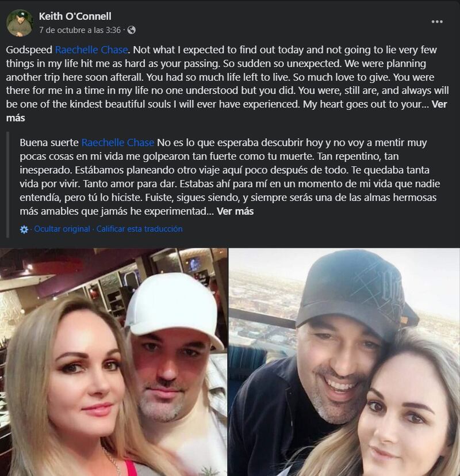Hide original text via Ocultar original

[x=62, y=229]
